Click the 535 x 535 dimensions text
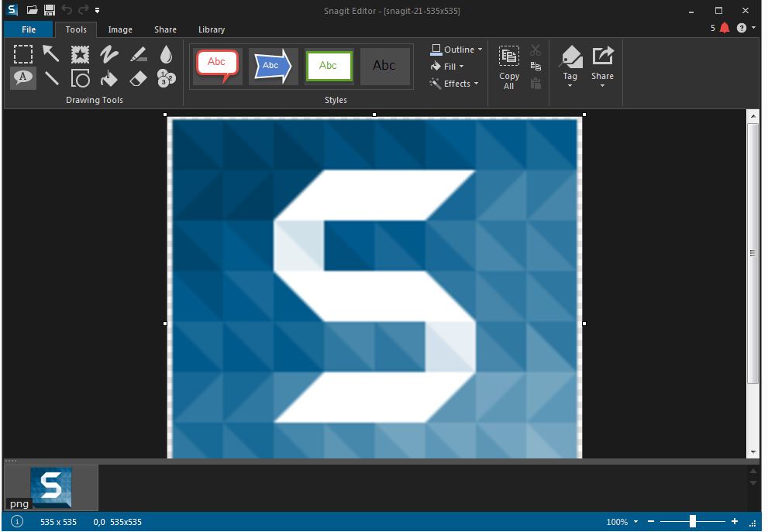This screenshot has width=768, height=532. pos(58,522)
